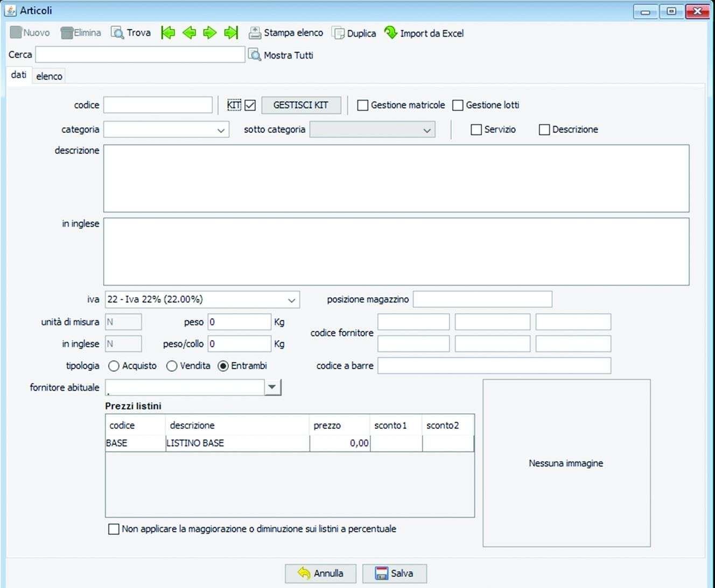Screen dimensions: 715x588
Task: Go to previous record arrow
Action: coord(189,33)
